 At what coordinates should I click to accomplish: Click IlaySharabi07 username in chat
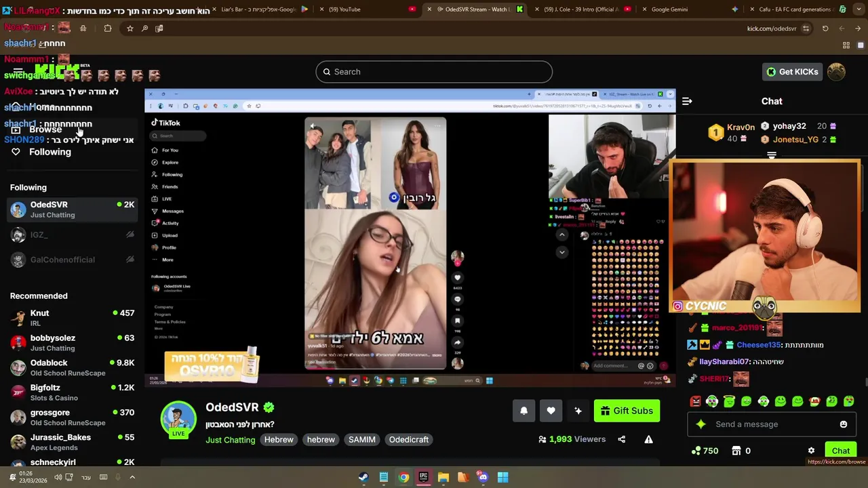[x=724, y=362]
